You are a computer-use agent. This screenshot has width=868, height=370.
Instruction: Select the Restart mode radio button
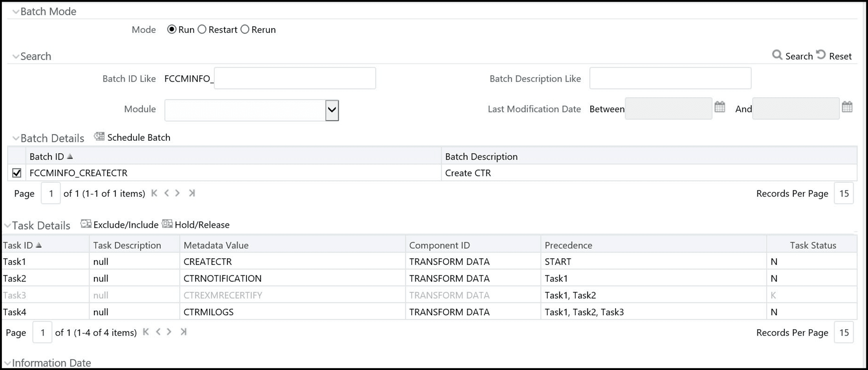[202, 29]
